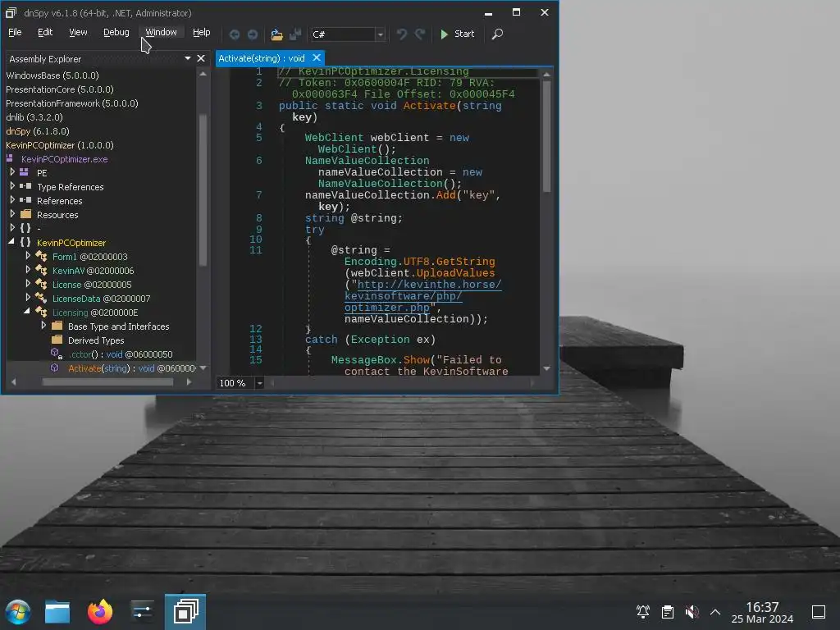Viewport: 840px width, 630px height.
Task: Click the show desktop icon
Action: click(819, 612)
